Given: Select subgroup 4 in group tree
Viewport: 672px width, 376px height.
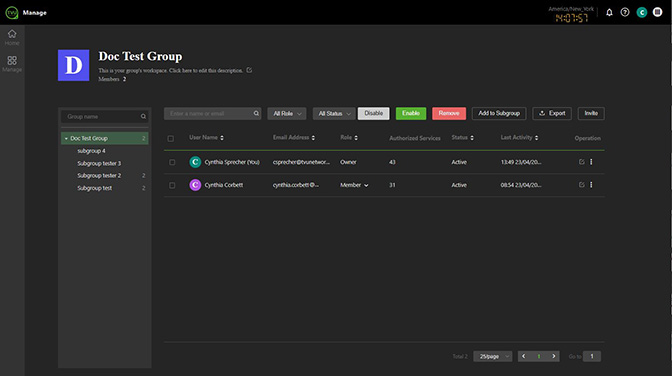Looking at the screenshot, I should click(91, 151).
